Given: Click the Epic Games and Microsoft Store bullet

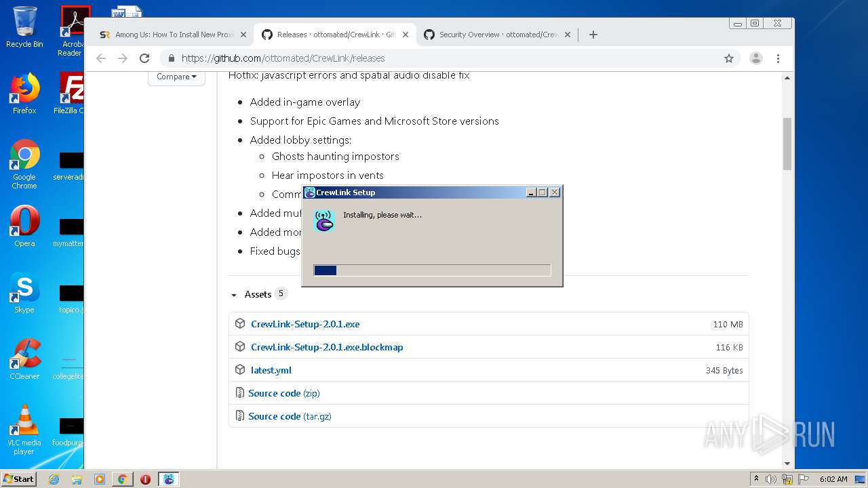Looking at the screenshot, I should click(374, 121).
